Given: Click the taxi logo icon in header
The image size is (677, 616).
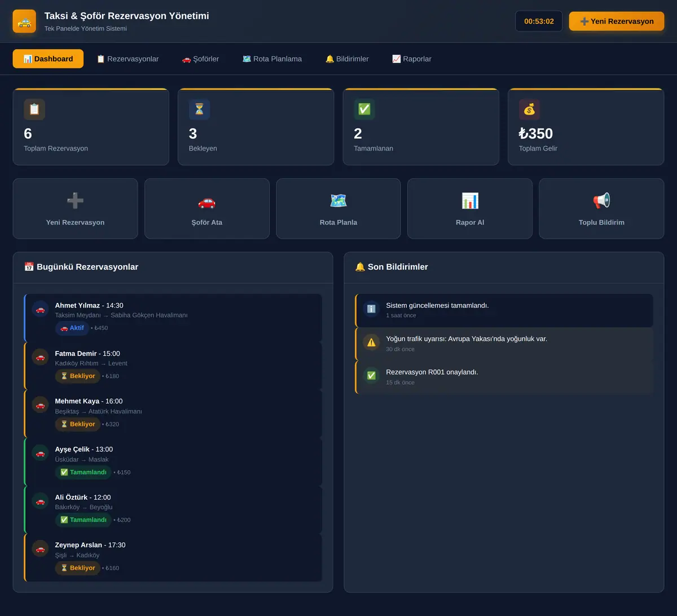Looking at the screenshot, I should tap(24, 21).
